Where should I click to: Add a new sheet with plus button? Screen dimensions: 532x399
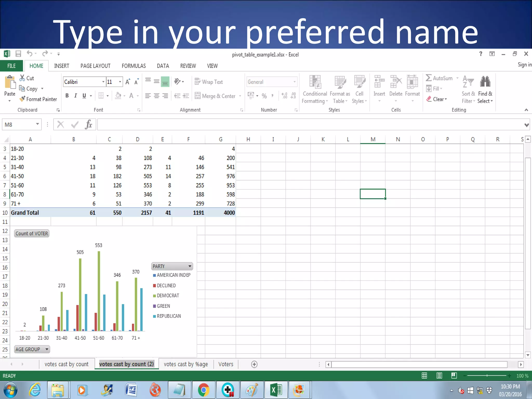254,364
